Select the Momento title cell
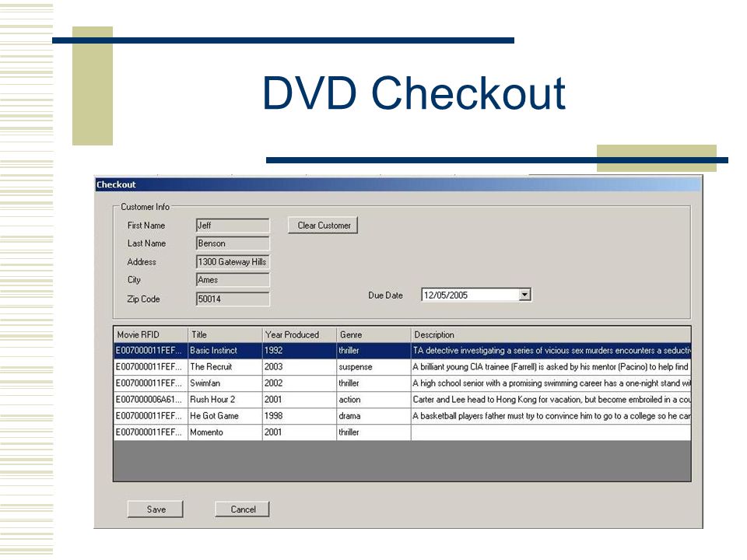747x560 pixels. [x=226, y=432]
